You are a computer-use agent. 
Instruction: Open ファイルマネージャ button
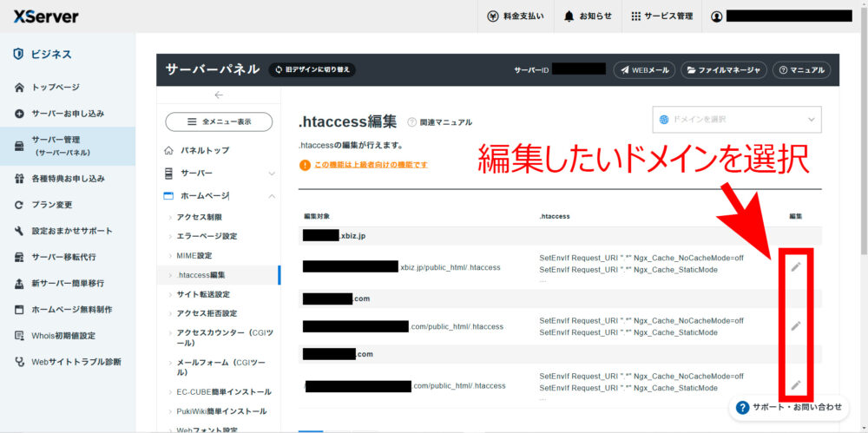(x=724, y=70)
